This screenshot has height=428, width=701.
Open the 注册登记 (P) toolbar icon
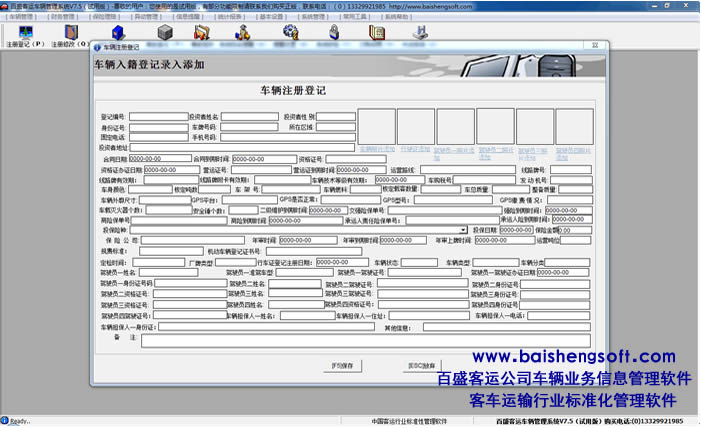point(25,36)
